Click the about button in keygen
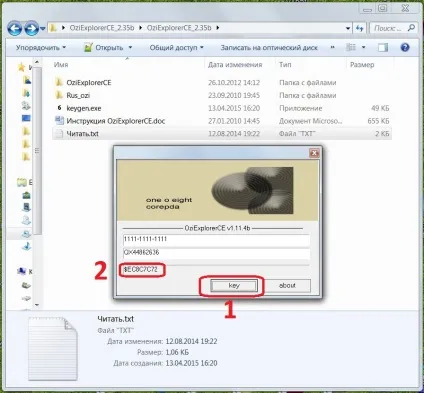Viewport: 424px width, 393px height. 287,286
